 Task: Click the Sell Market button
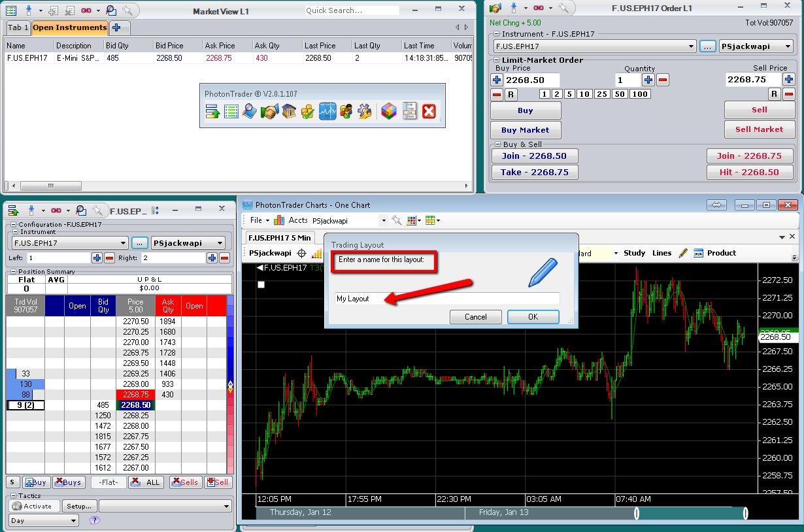point(759,129)
